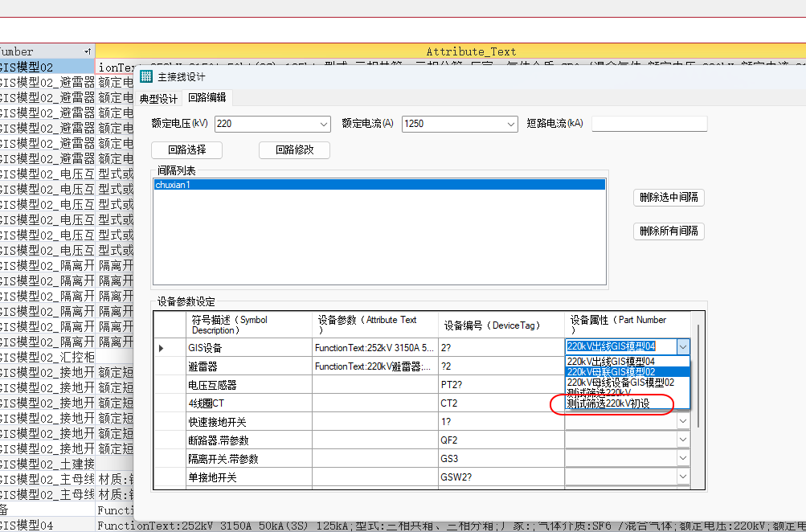Click the filter arrow on Number column header
The height and width of the screenshot is (532, 806).
[88, 51]
